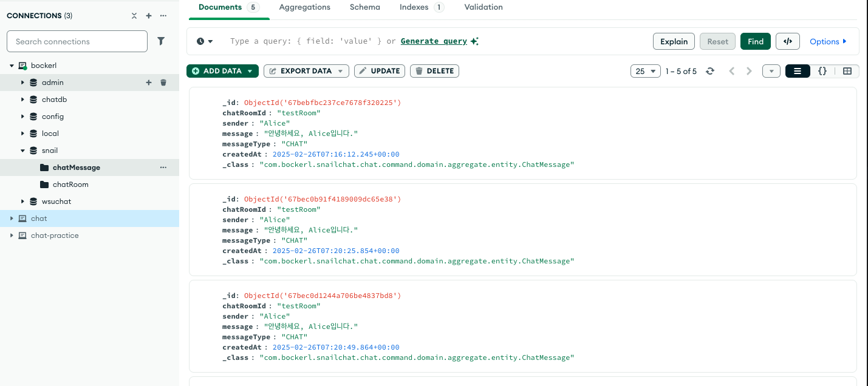868x386 pixels.
Task: Add new connection plus icon
Action: point(149,16)
